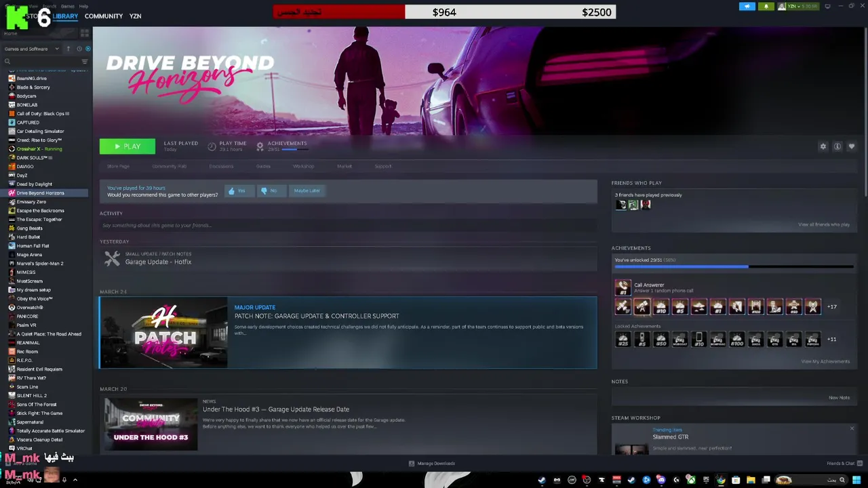
Task: Select upward arrow collapse icon in sidebar
Action: 68,49
